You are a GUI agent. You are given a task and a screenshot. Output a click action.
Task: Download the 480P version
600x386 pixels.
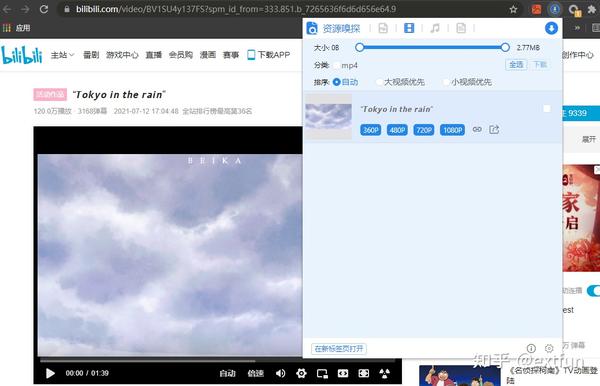pos(397,130)
